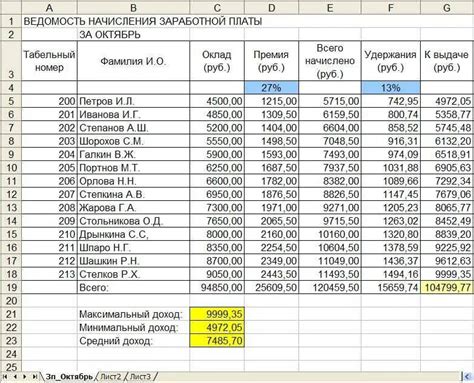Select row 25 header

(11, 367)
